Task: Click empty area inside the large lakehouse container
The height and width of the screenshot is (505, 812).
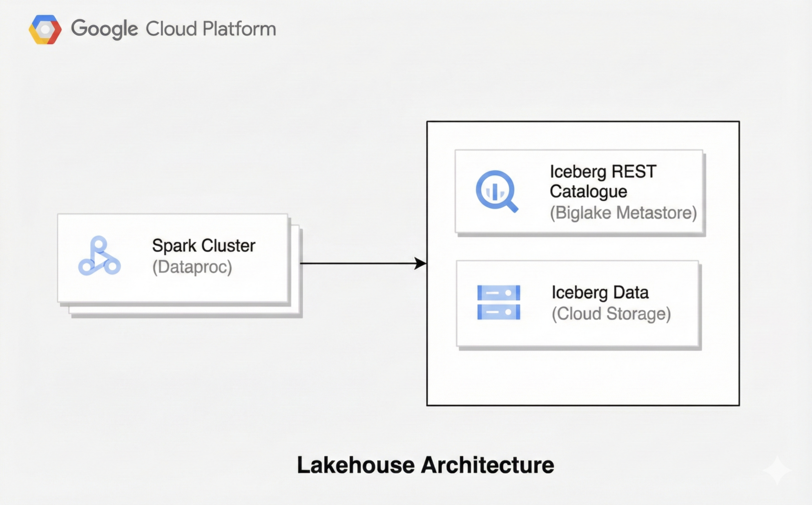Action: coord(582,378)
